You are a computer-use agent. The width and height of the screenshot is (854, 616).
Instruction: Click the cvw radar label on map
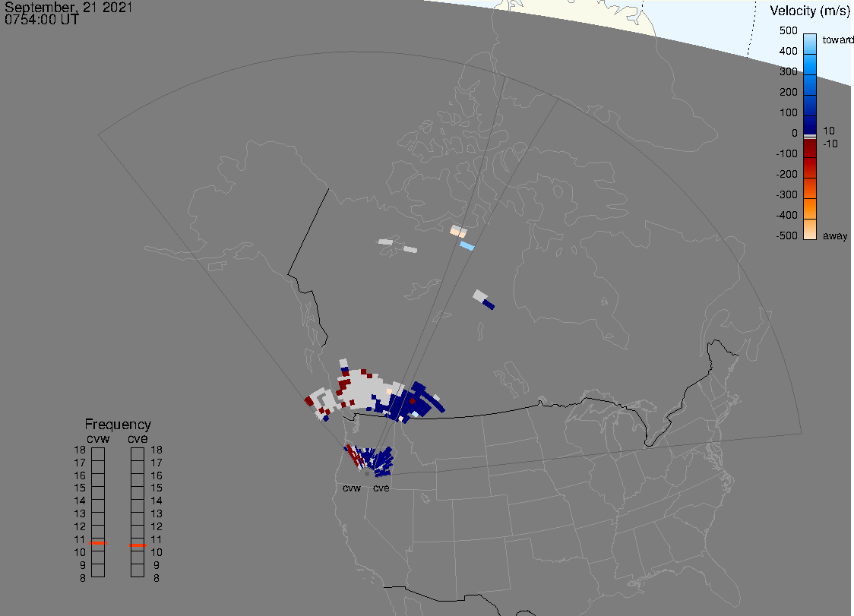[352, 488]
